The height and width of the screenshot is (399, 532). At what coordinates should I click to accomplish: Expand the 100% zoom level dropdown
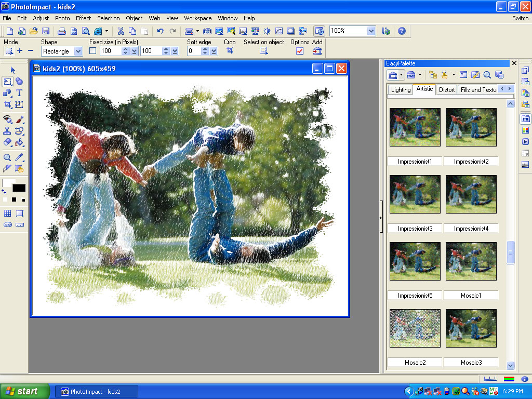click(x=371, y=31)
